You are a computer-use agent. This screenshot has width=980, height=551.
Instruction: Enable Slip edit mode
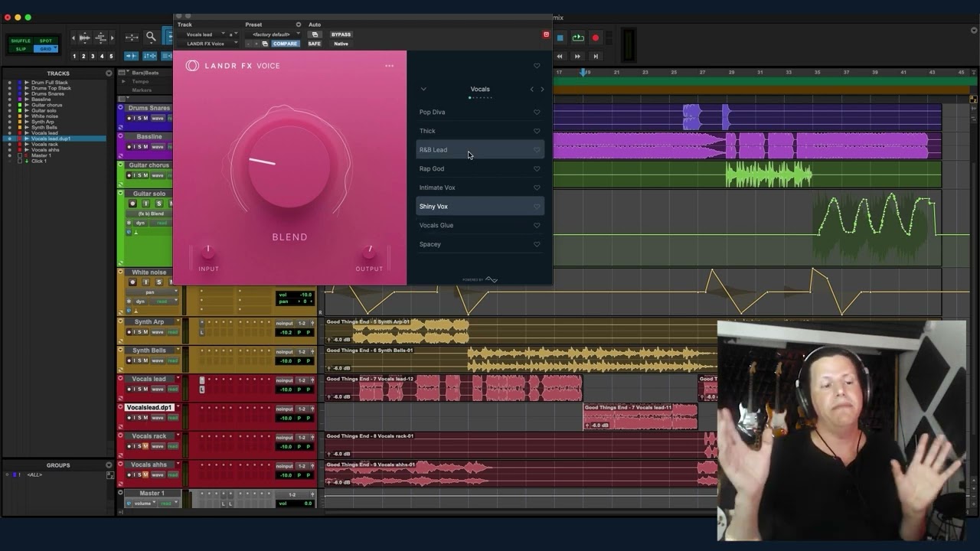pyautogui.click(x=21, y=49)
